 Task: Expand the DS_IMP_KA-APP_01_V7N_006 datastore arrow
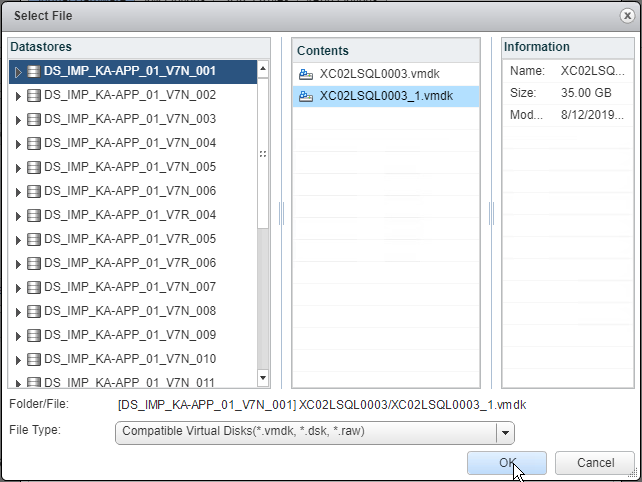[18, 191]
